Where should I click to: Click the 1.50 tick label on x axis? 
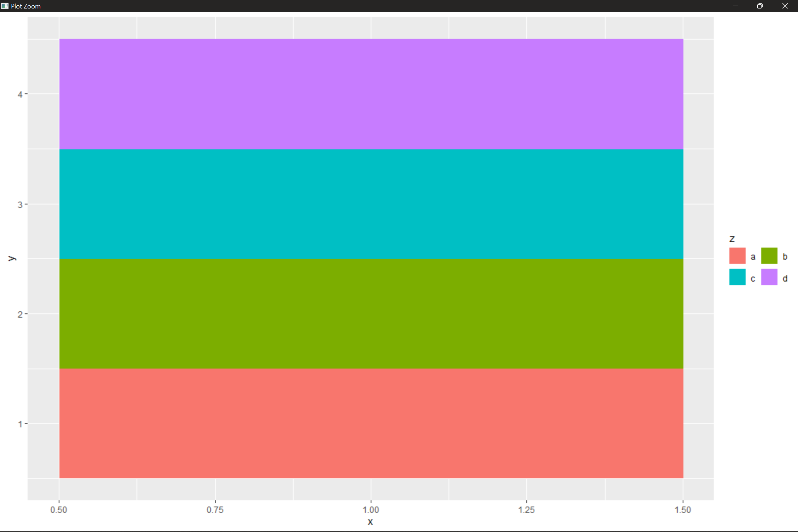(x=682, y=509)
